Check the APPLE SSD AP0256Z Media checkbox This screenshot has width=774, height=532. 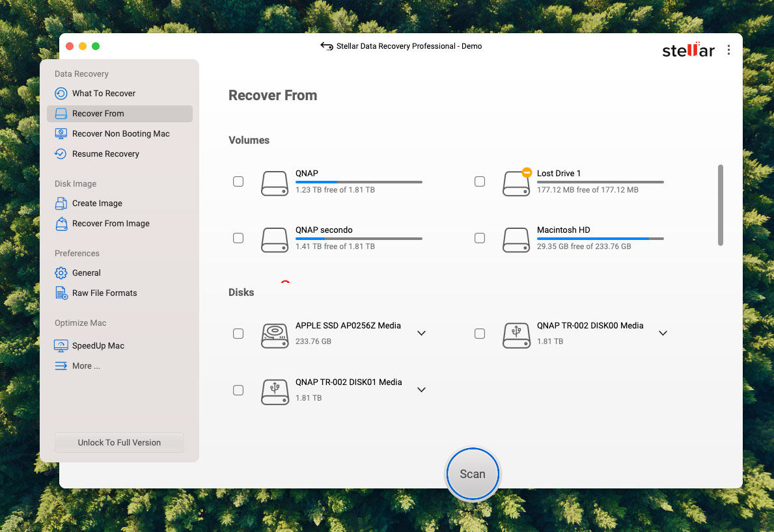pyautogui.click(x=238, y=334)
